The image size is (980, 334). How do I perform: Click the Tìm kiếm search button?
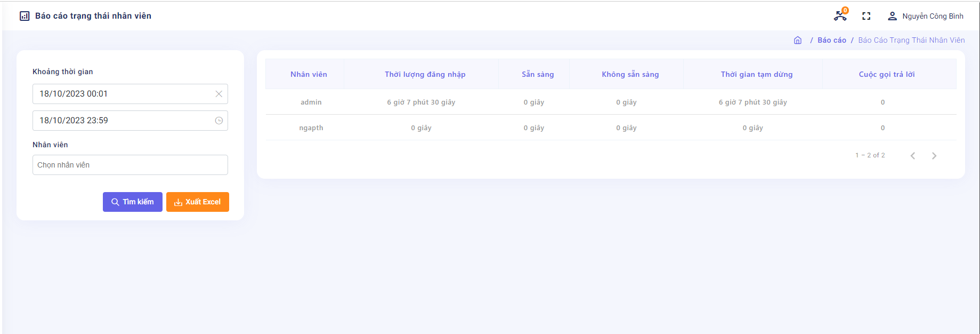[x=133, y=202]
